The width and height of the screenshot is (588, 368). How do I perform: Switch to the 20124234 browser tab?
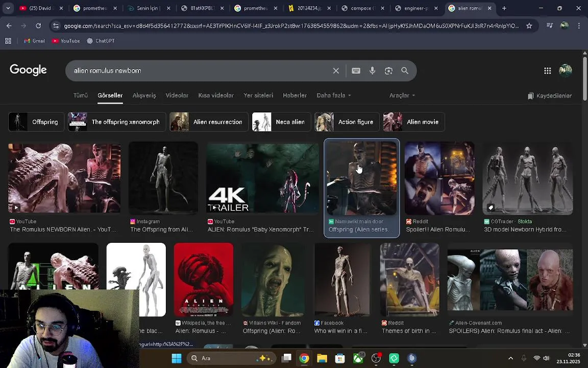310,8
